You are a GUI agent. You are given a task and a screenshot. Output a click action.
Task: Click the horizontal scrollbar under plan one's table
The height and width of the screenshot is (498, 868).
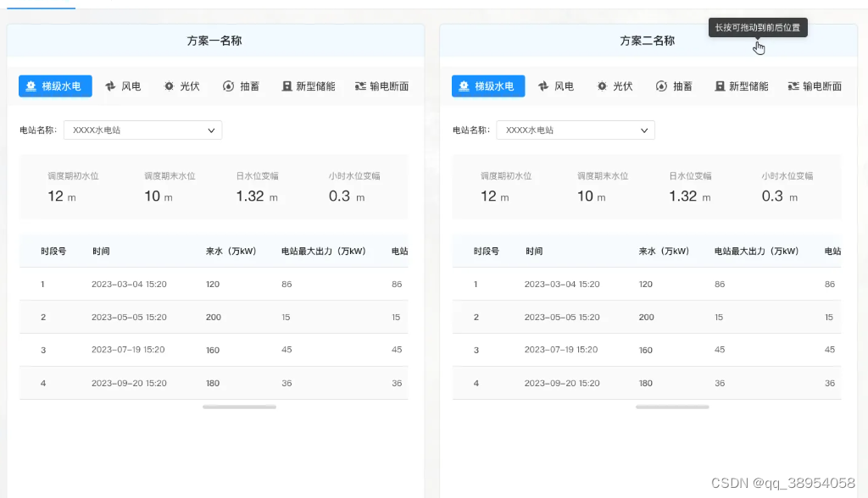pyautogui.click(x=239, y=407)
